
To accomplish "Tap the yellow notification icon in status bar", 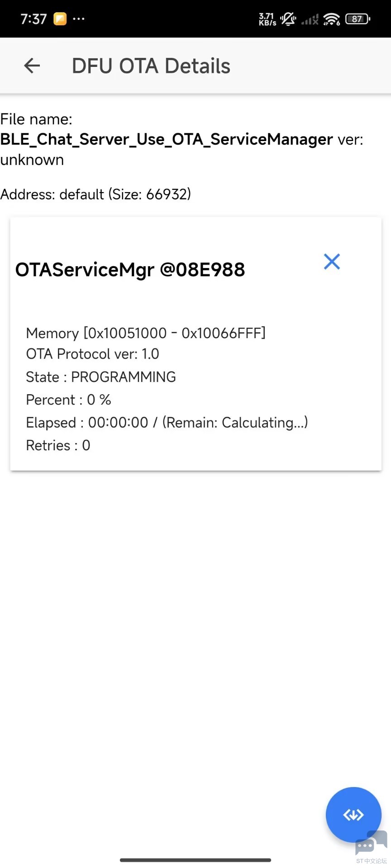I will point(60,19).
